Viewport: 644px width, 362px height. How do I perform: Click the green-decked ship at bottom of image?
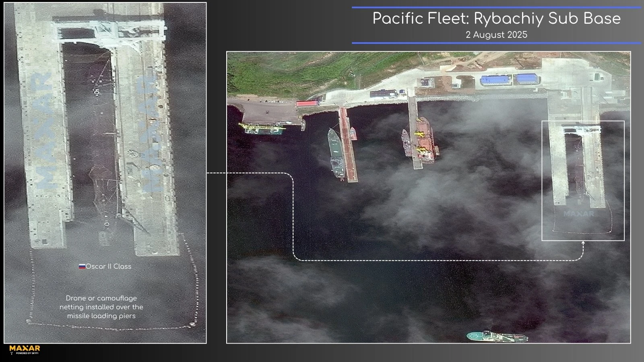coord(497,336)
